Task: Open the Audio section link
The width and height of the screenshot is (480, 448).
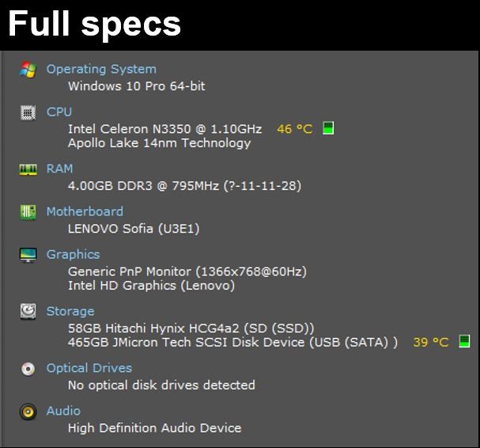Action: 63,412
